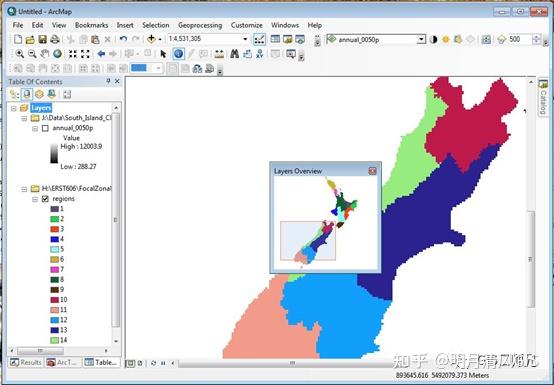The image size is (554, 385).
Task: Uncheck the regions layer checkbox
Action: 45,199
